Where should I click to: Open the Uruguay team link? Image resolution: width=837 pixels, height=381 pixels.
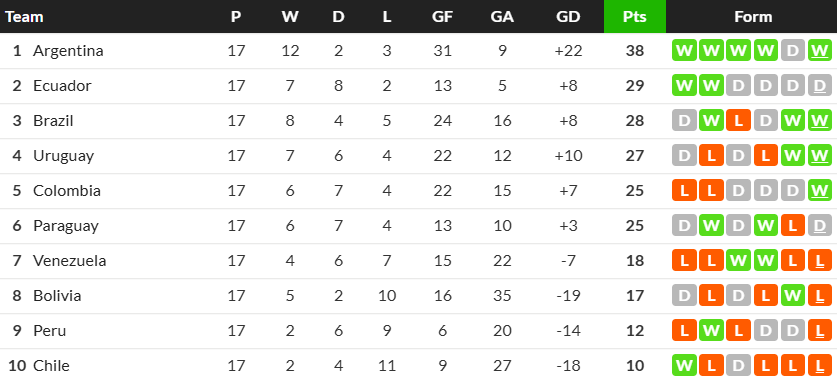pyautogui.click(x=64, y=156)
